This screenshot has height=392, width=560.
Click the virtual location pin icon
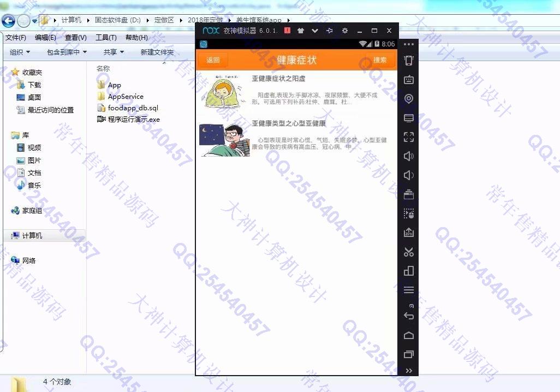[x=408, y=99]
